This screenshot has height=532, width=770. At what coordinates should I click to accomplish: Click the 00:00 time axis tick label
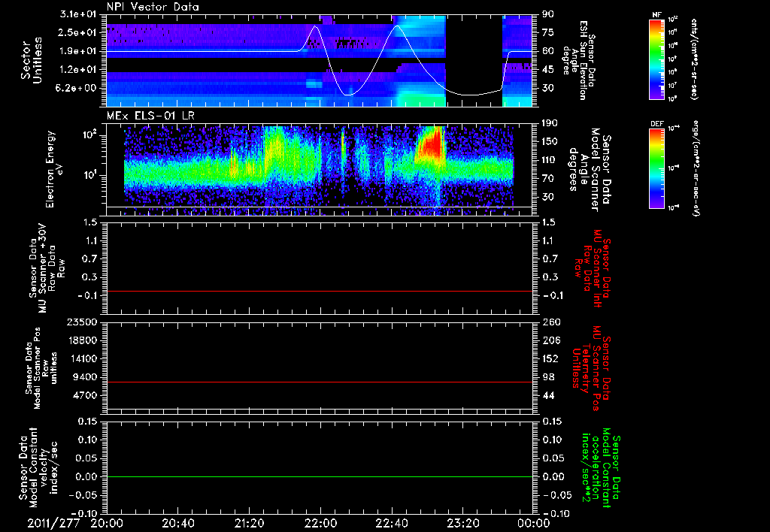click(533, 523)
